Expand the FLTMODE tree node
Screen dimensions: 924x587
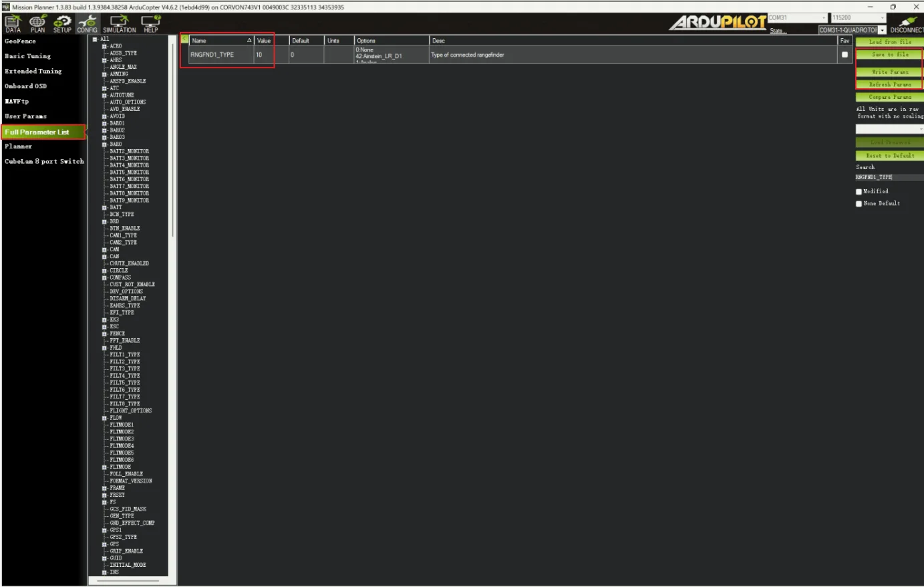pos(105,467)
